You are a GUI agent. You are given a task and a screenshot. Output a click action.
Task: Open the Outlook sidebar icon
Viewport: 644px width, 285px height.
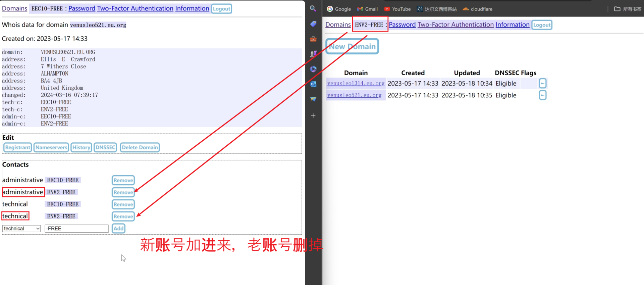pyautogui.click(x=313, y=84)
